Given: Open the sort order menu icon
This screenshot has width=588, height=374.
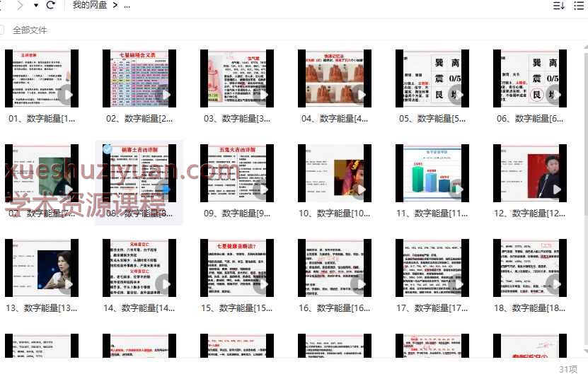Looking at the screenshot, I should [558, 6].
